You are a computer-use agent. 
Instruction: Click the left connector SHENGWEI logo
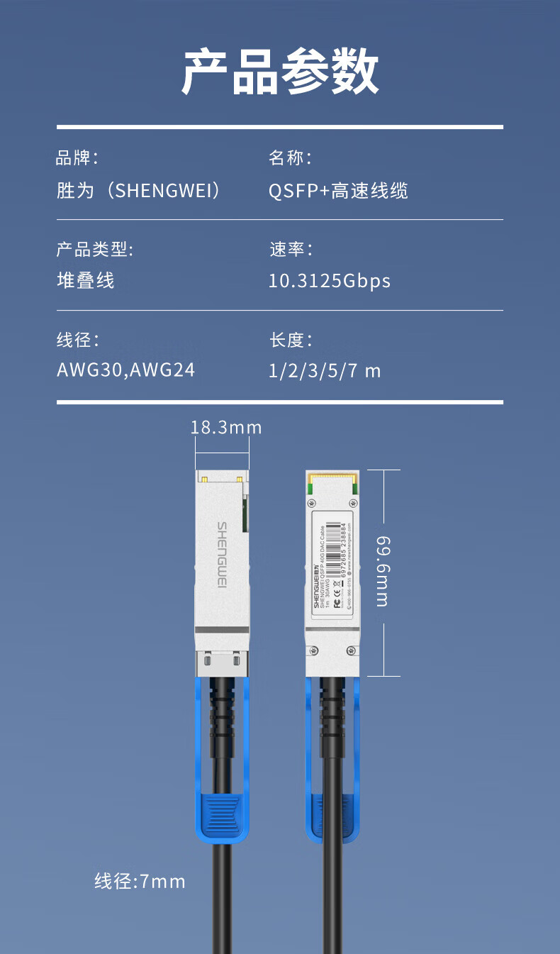coord(221,555)
